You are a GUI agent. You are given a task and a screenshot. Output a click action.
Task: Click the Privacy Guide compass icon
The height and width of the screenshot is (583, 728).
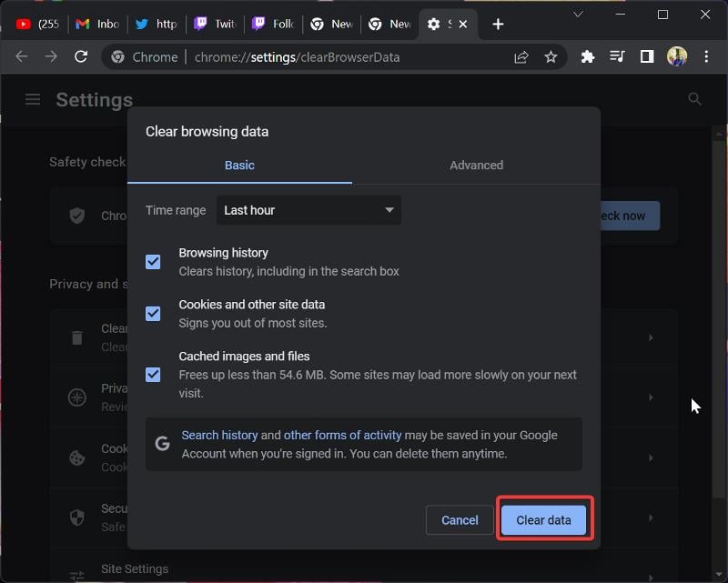[77, 397]
